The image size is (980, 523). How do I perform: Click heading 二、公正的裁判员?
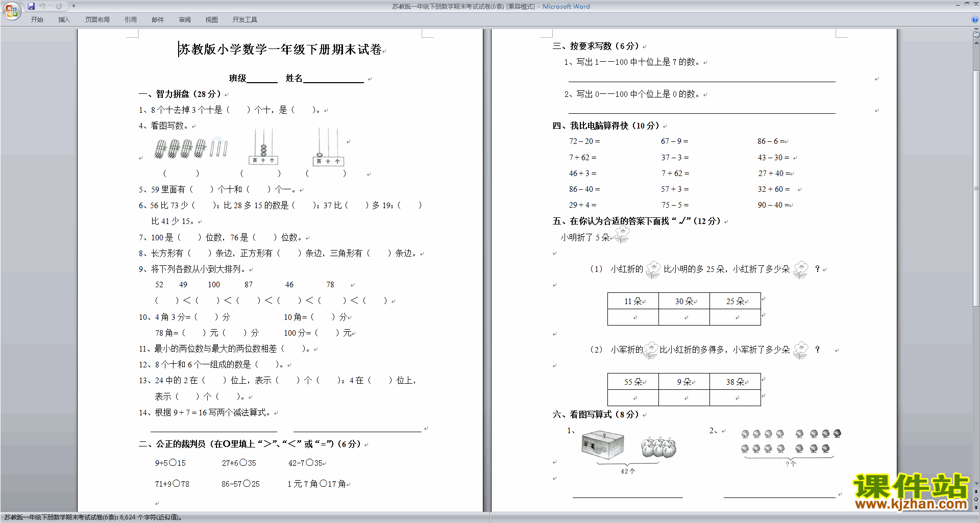249,444
